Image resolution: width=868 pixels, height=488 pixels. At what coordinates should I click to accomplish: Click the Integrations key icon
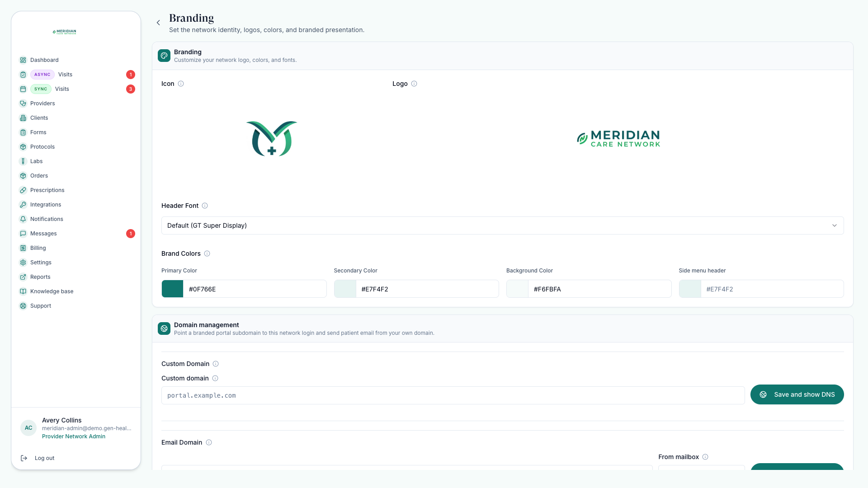23,205
